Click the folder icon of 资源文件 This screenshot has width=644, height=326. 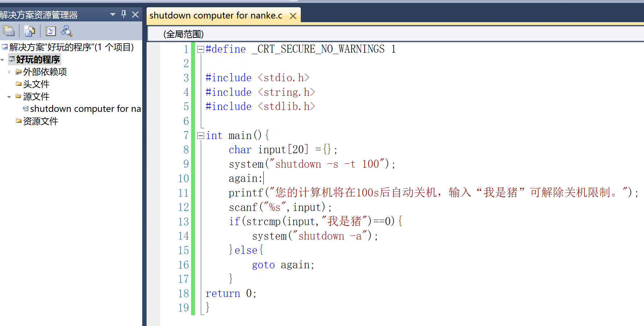click(19, 121)
